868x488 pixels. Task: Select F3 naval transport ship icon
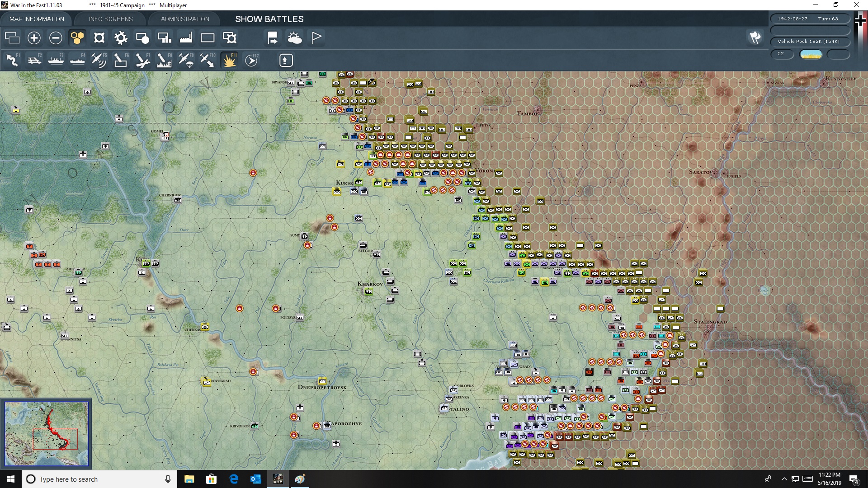tap(56, 60)
